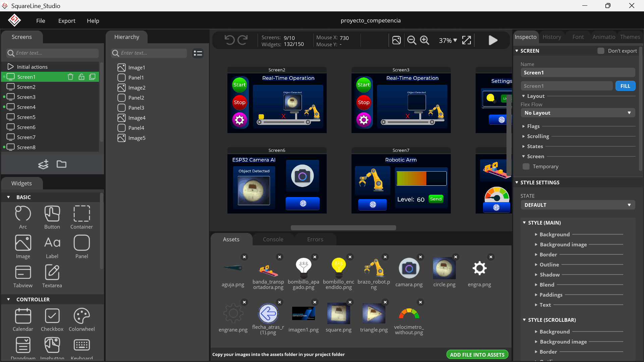
Task: Enable the Don't export checkbox
Action: pos(601,51)
